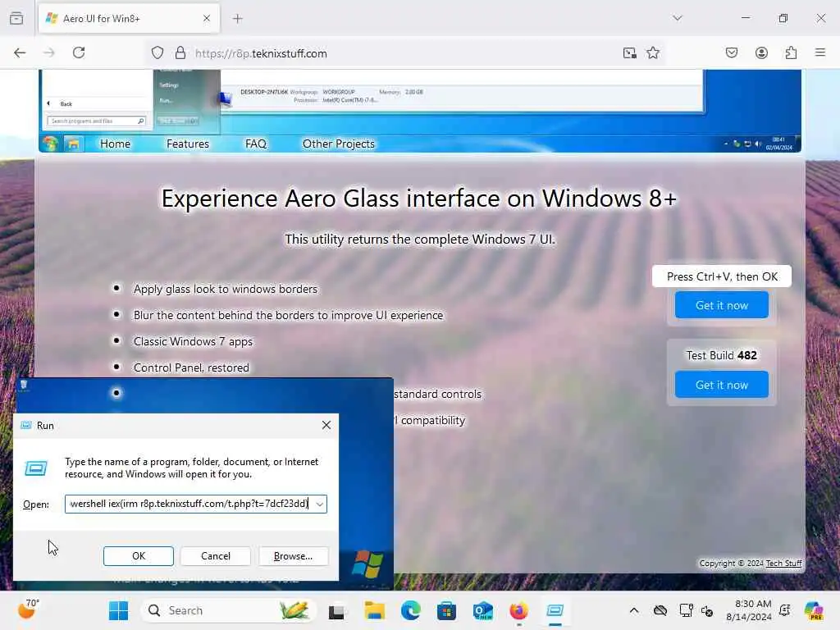Open notifications bell icon

click(x=785, y=610)
